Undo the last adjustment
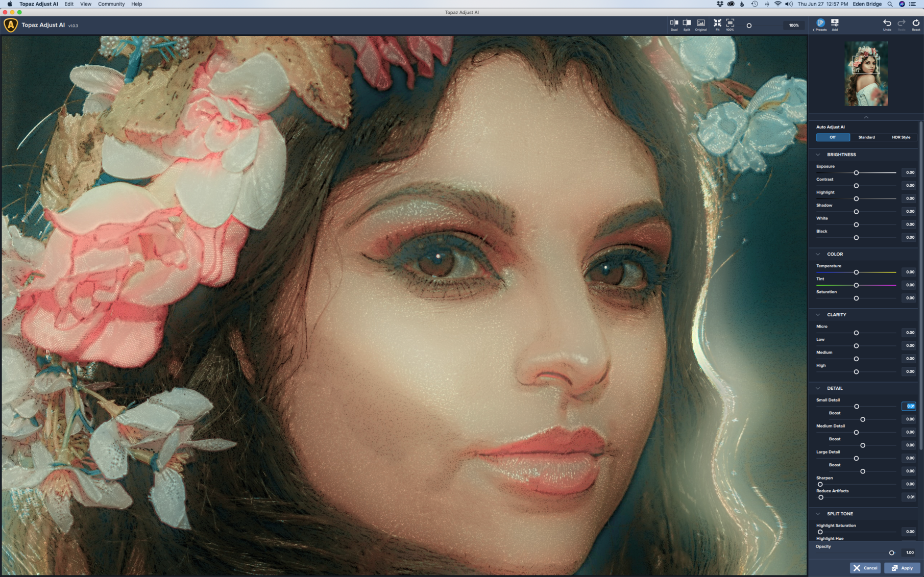 [887, 24]
